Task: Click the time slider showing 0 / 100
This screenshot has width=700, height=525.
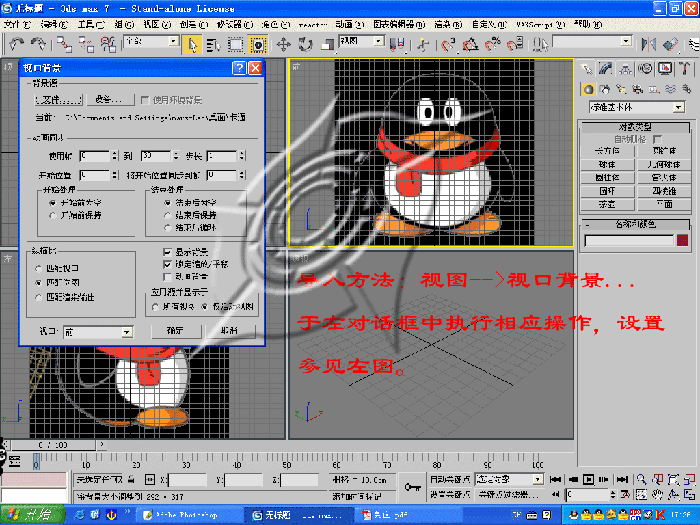Action: [x=53, y=445]
